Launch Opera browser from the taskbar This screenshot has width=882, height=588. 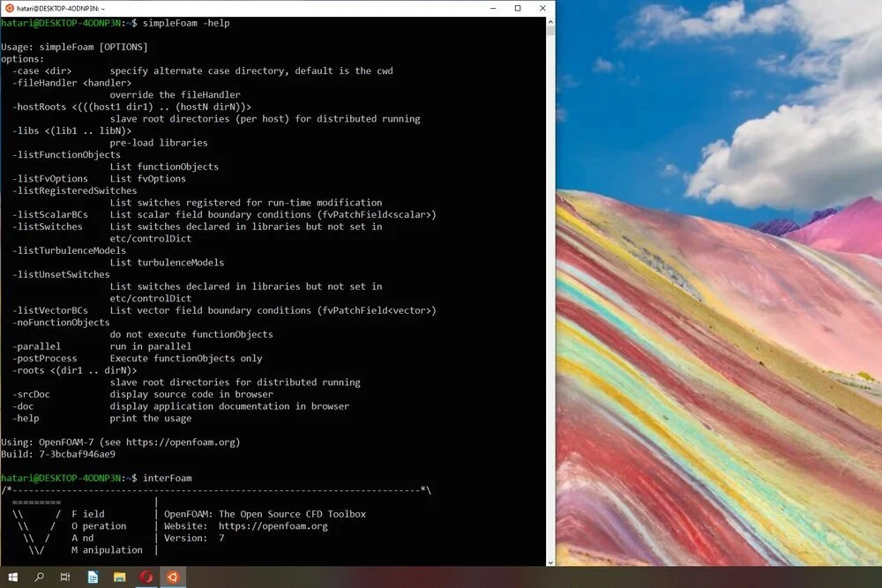point(146,577)
